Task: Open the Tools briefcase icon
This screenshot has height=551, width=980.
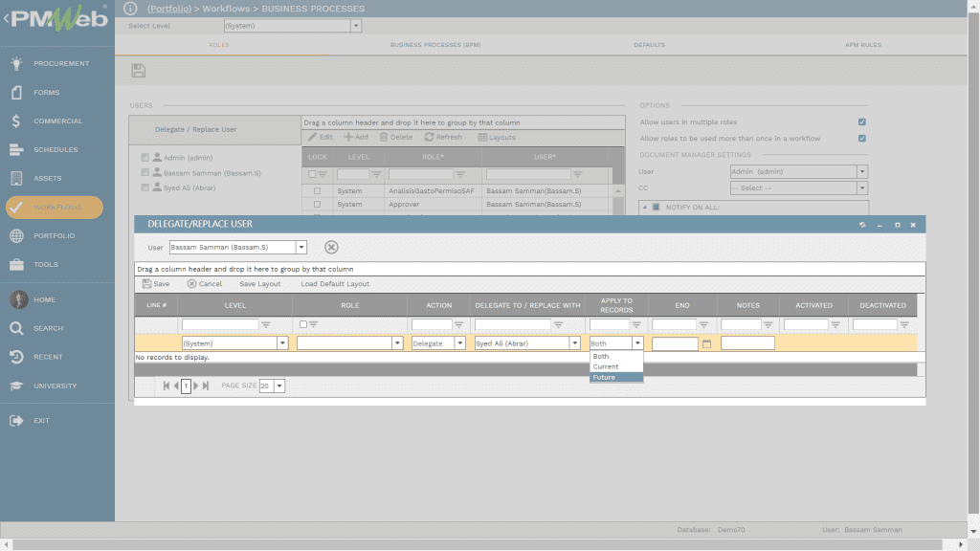Action: (17, 265)
